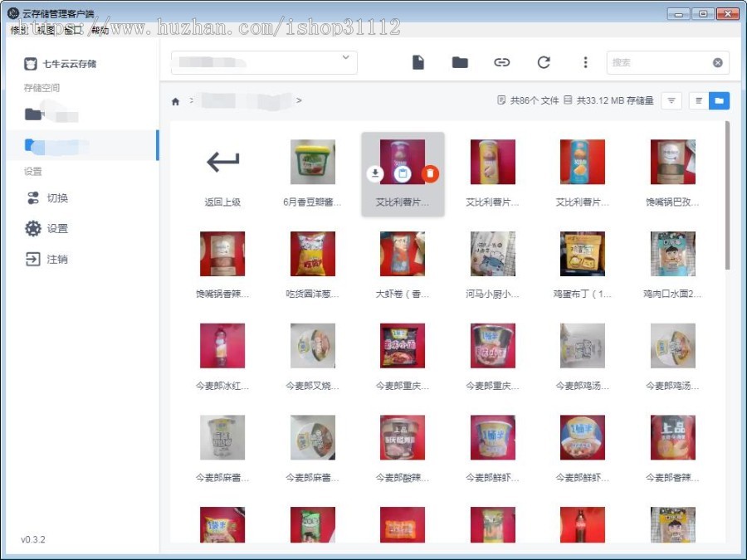
Task: Open the 今麦郎香辣 thumbnail
Action: point(672,437)
